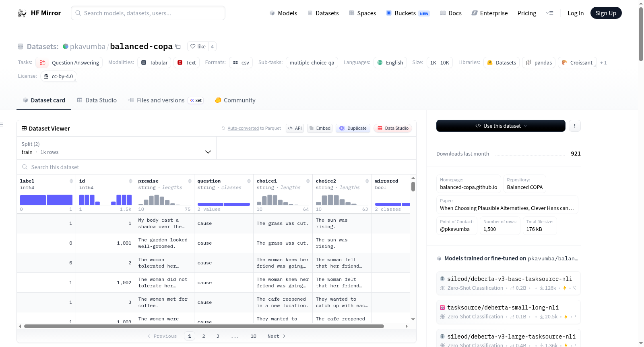The width and height of the screenshot is (644, 347).
Task: Select the csv format tag
Action: pyautogui.click(x=241, y=62)
